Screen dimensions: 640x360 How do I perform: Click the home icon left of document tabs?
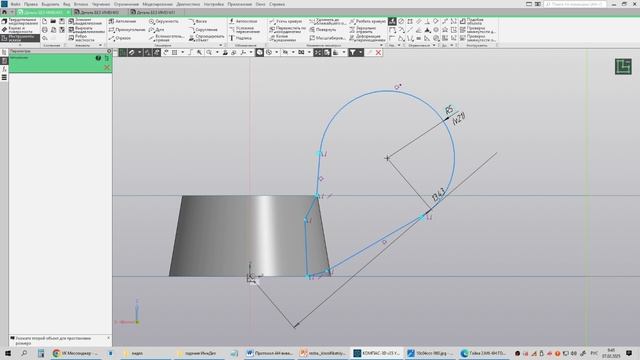[4, 12]
